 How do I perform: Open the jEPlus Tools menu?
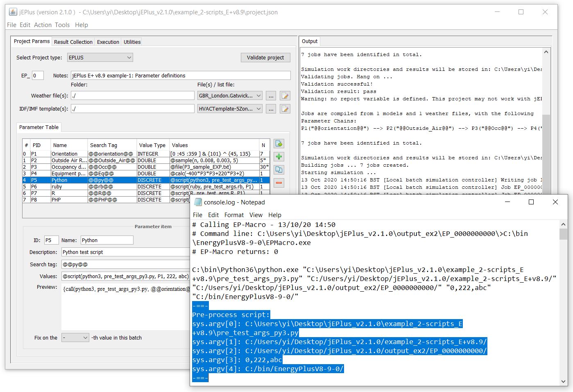tap(62, 25)
